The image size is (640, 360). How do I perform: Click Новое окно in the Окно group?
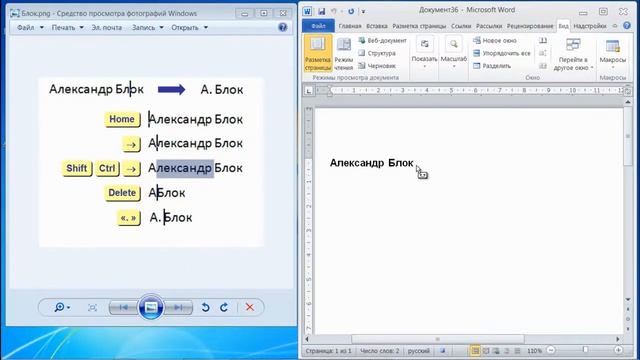tap(495, 40)
